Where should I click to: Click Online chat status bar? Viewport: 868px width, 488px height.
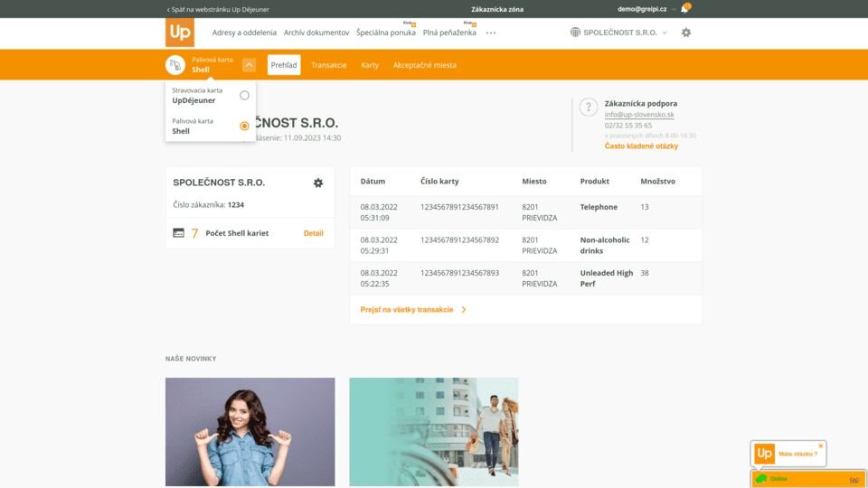pos(808,479)
